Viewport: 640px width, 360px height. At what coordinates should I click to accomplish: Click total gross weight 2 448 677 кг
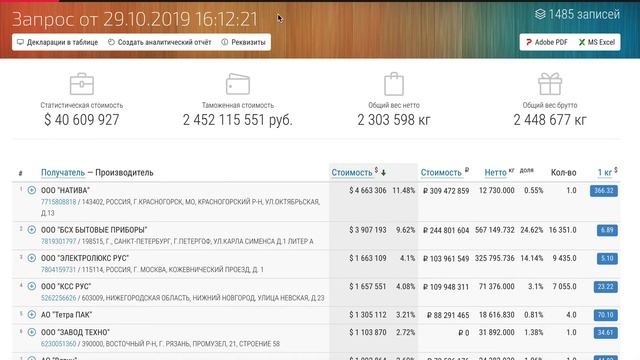550,120
